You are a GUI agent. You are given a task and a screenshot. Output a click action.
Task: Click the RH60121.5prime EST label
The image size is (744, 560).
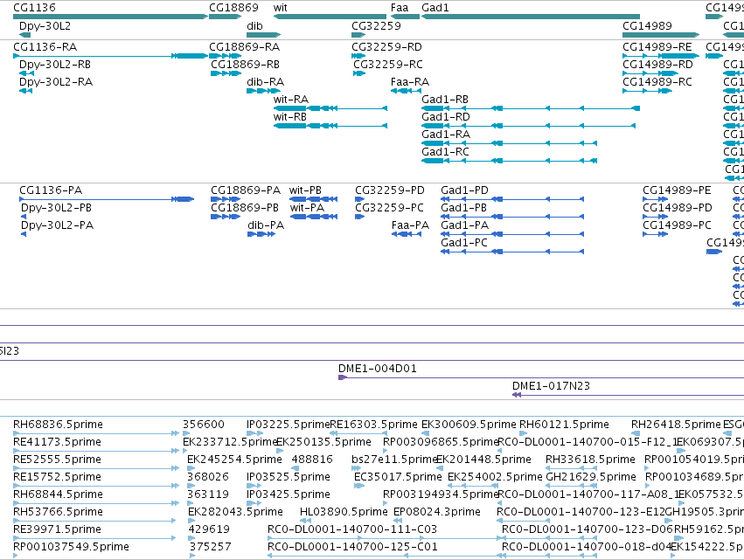(564, 425)
